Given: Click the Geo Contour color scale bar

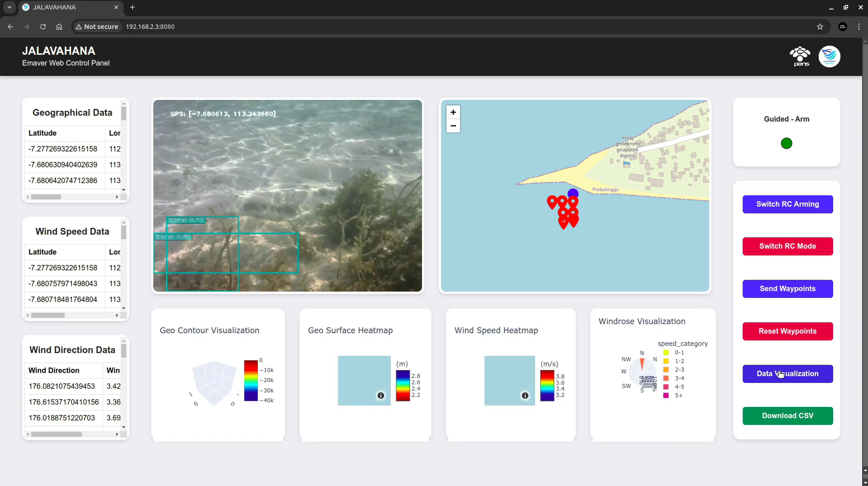Looking at the screenshot, I should [x=251, y=381].
